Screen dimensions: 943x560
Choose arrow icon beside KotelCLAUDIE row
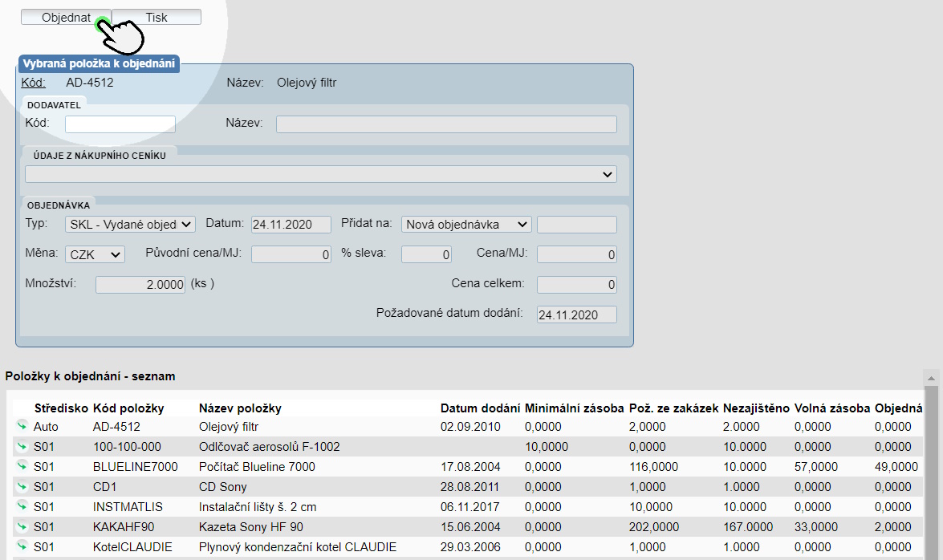22,546
